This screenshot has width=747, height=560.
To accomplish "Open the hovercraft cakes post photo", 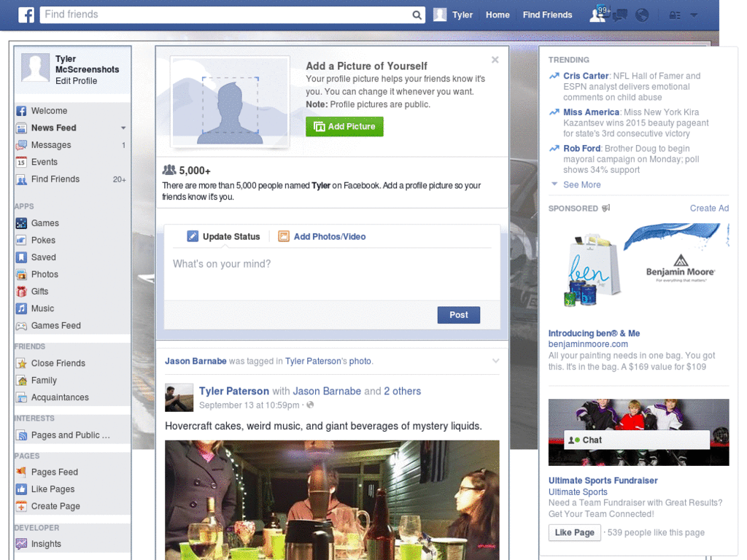I will click(x=332, y=500).
